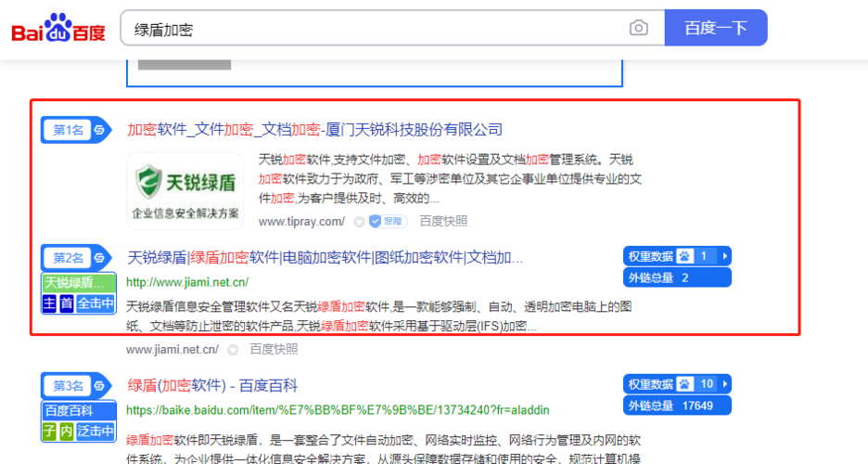Click green URL http://www.jiami.net.cn/
868x464 pixels.
coord(187,282)
